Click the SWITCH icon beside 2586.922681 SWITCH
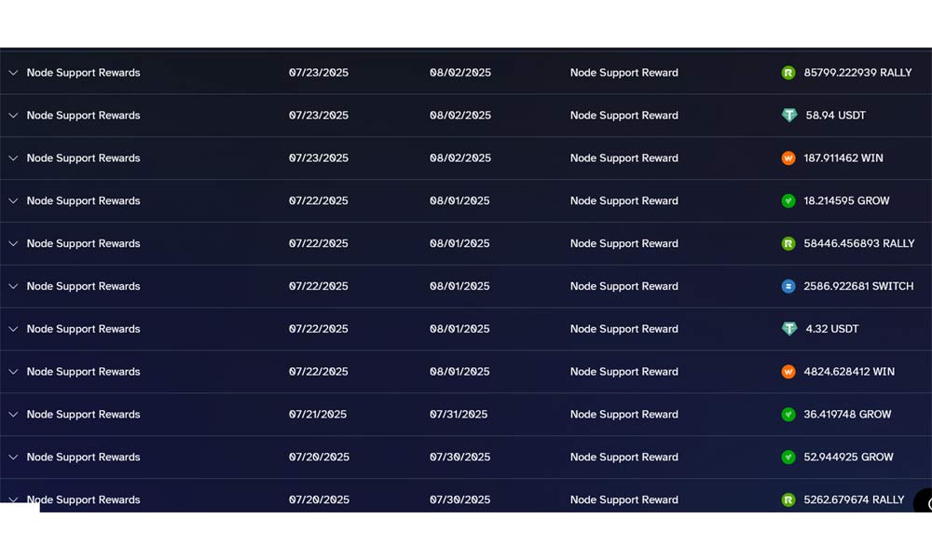This screenshot has height=560, width=932. 788,287
